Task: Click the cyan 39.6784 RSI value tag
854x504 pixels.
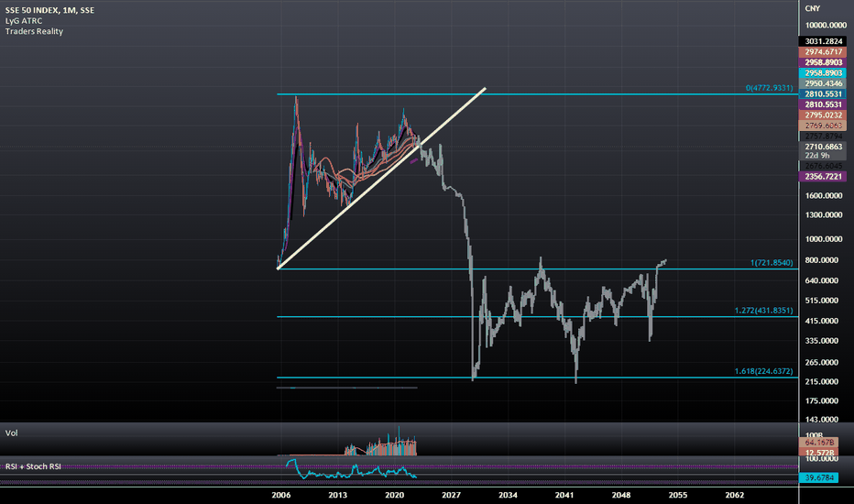Action: coord(818,477)
